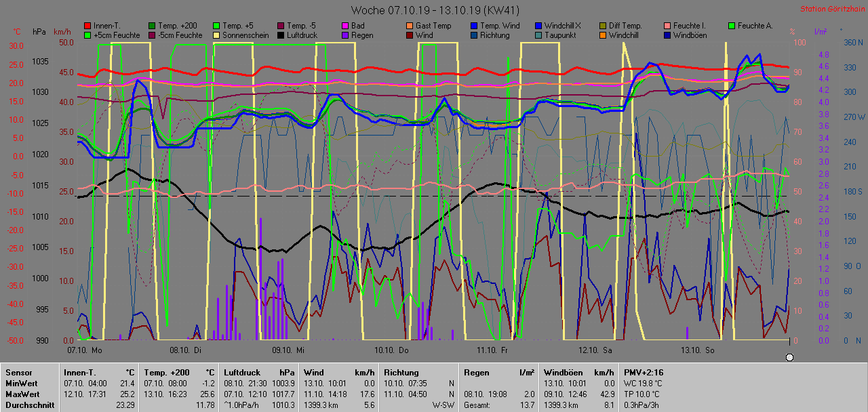This screenshot has height=412, width=868.
Task: Click the Taupunkt legend color square
Action: [538, 35]
